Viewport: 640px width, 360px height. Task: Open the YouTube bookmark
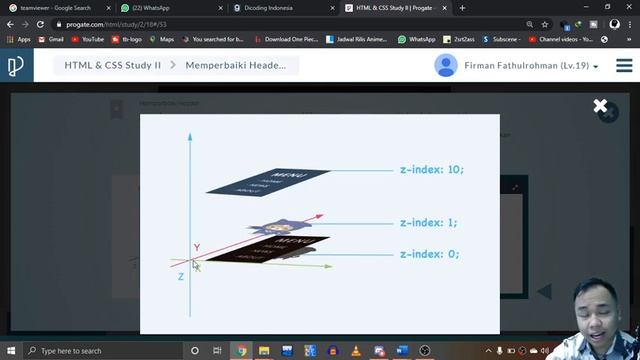pos(88,39)
